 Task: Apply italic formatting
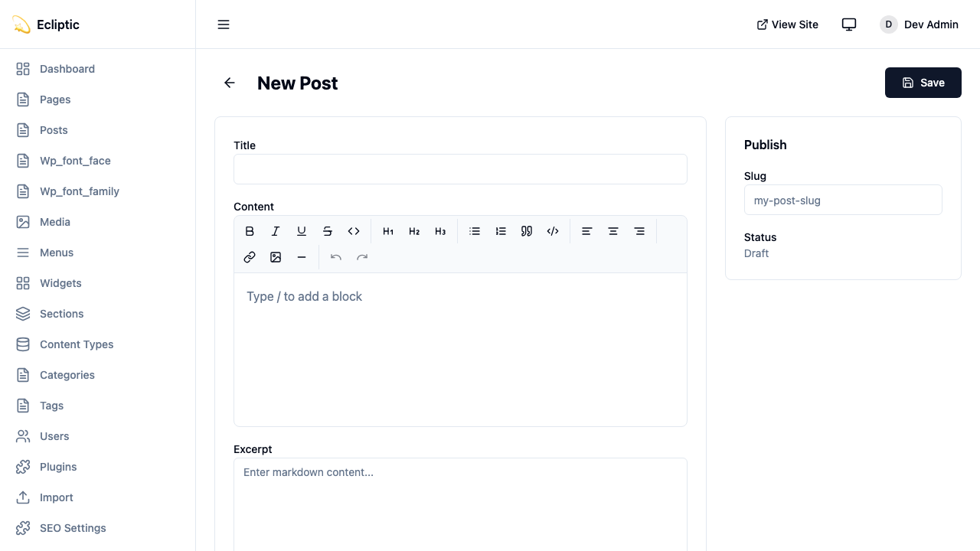click(x=276, y=230)
